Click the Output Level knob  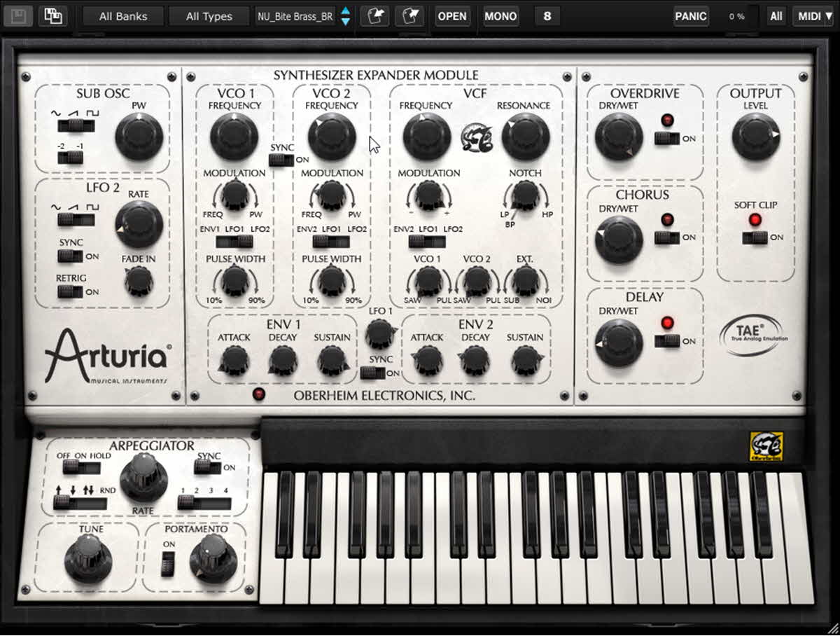[x=755, y=137]
